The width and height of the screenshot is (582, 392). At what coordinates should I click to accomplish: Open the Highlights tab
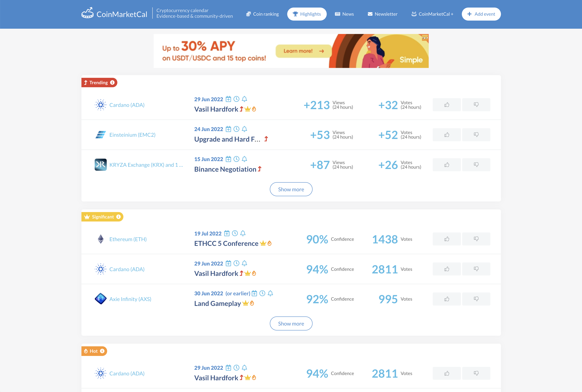click(307, 14)
